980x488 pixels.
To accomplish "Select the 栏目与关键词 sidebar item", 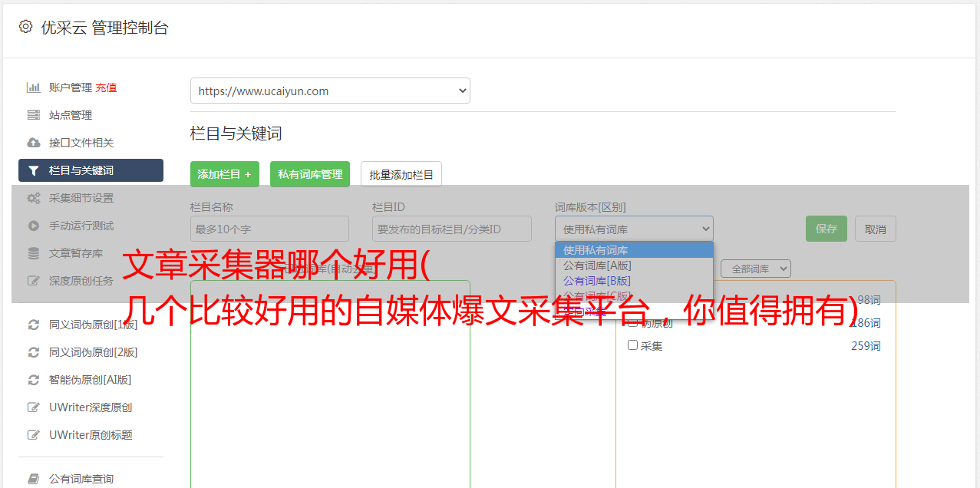I will [x=91, y=170].
